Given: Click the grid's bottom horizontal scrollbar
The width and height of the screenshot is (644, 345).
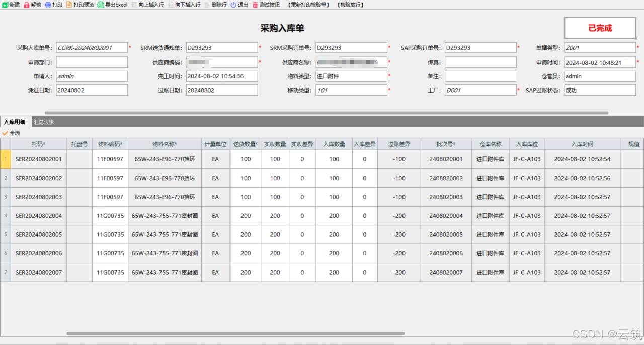Looking at the screenshot, I should pyautogui.click(x=235, y=333).
